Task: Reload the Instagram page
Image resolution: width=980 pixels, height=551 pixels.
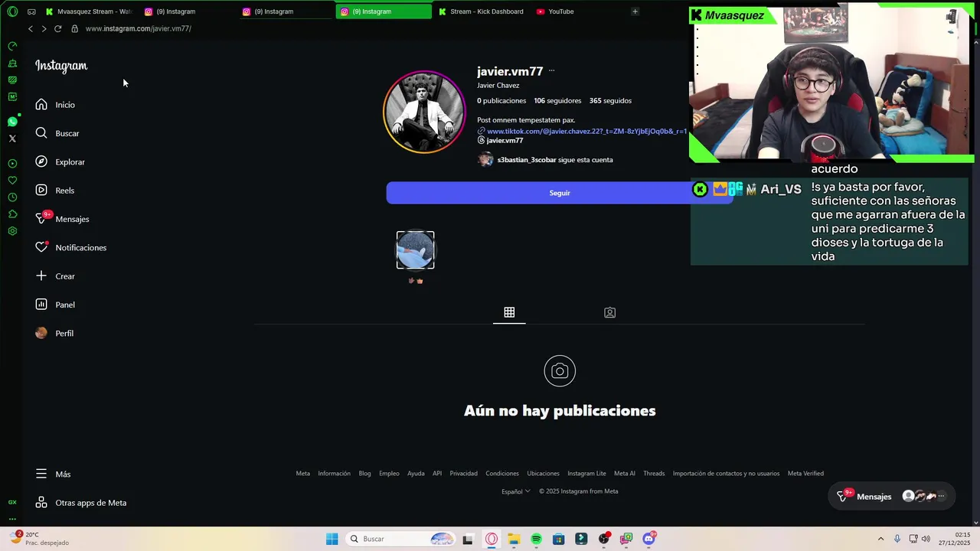Action: (x=57, y=28)
